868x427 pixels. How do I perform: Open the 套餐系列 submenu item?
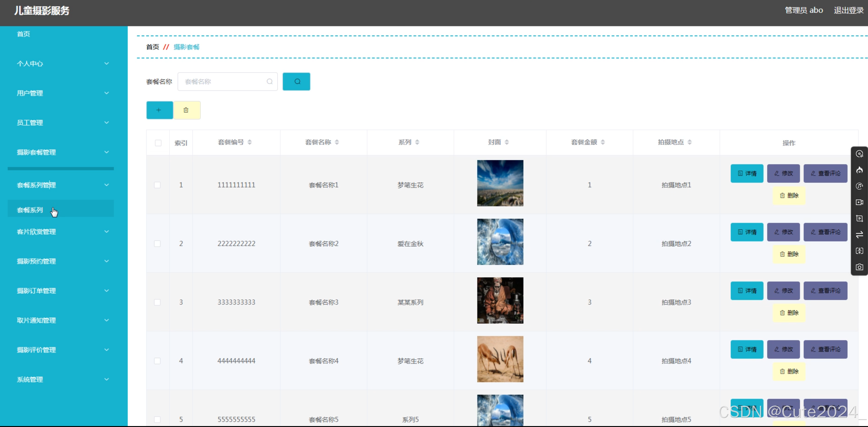coord(30,210)
